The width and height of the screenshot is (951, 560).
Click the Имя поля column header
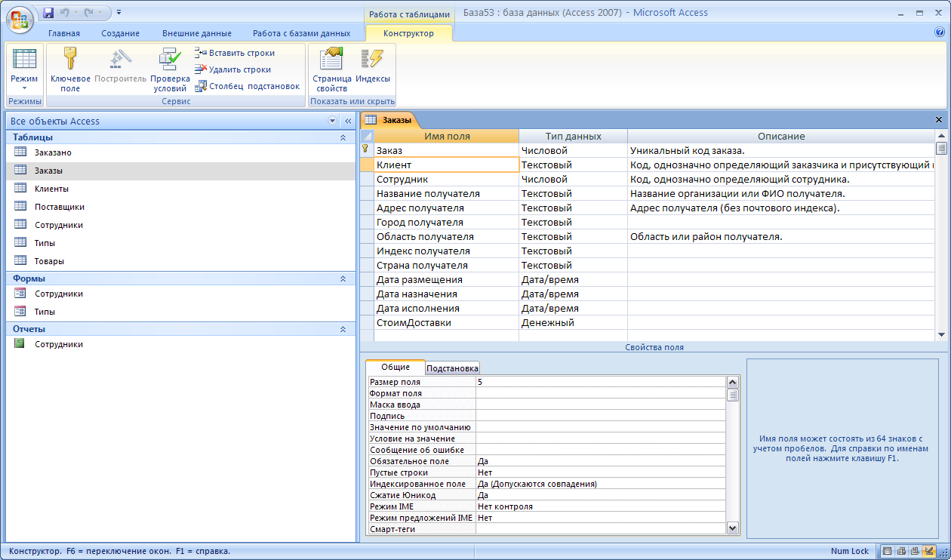coord(446,137)
